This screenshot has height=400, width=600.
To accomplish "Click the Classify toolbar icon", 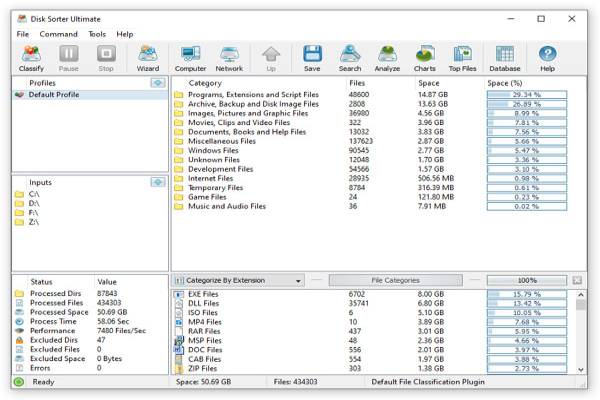I will (31, 58).
